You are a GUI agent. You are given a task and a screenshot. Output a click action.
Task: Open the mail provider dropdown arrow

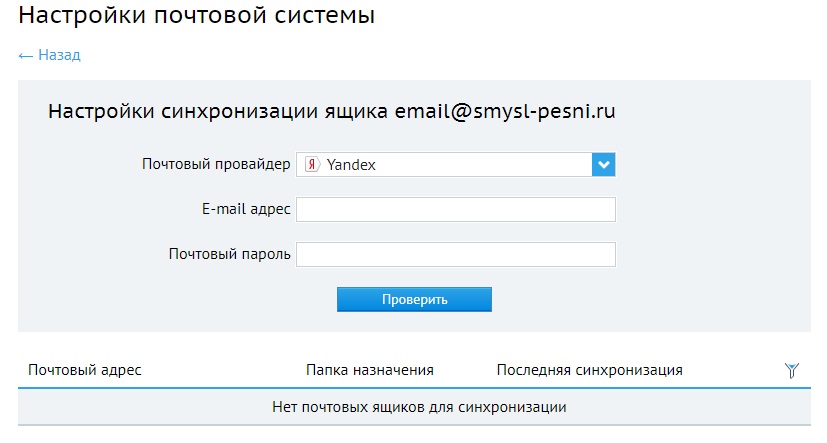tap(603, 165)
